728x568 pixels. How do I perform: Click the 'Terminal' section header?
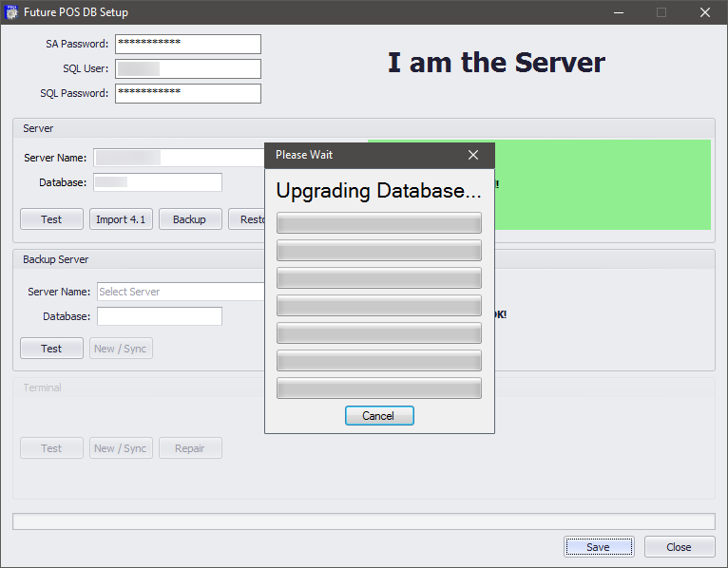coord(42,388)
